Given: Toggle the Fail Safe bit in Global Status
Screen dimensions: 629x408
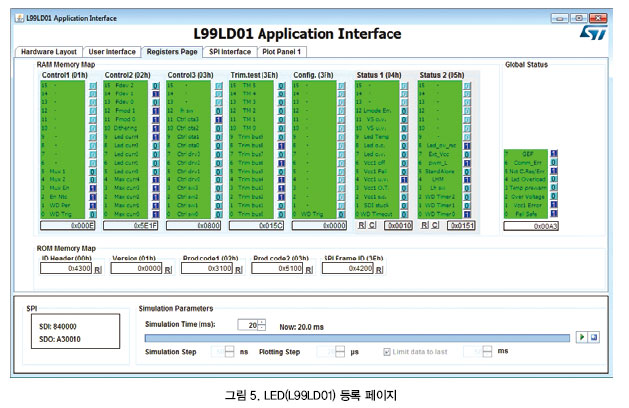Looking at the screenshot, I should pos(554,214).
